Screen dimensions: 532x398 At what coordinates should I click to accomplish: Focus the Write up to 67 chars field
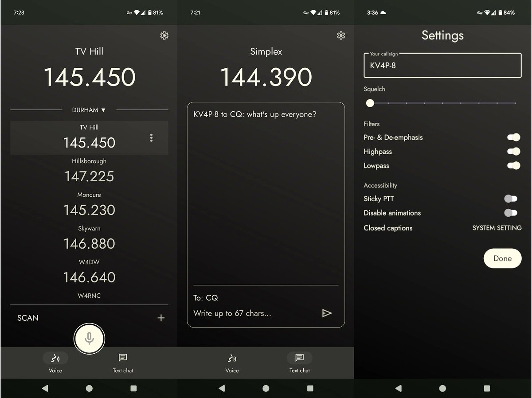232,313
